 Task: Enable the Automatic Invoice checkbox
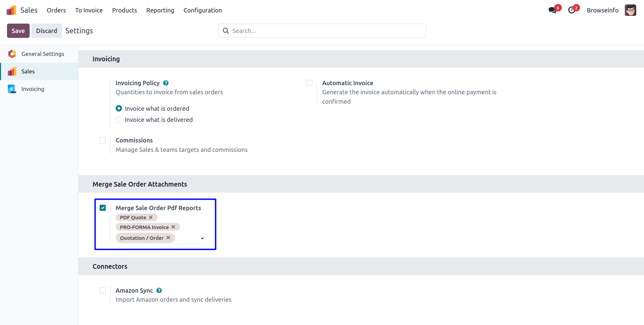309,83
